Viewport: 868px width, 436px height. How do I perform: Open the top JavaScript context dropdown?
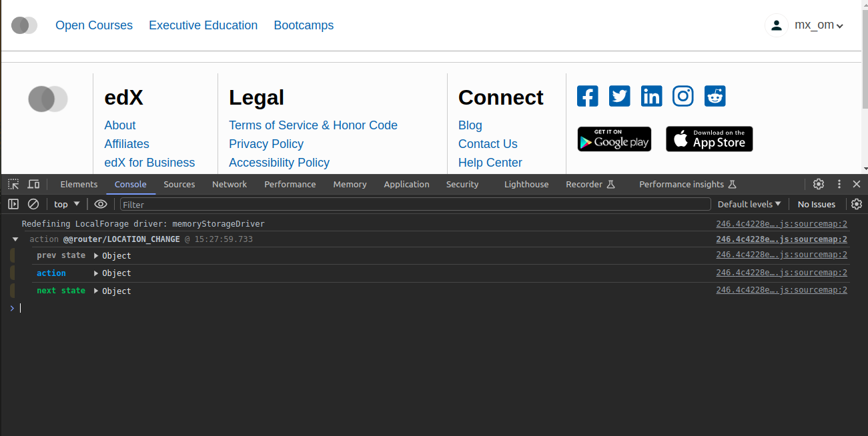[67, 204]
